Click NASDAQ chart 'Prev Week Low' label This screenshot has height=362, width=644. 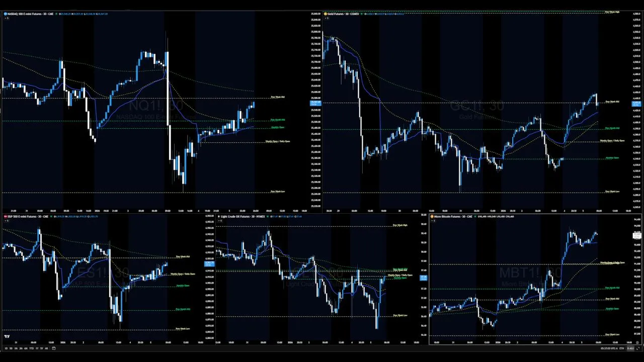click(278, 192)
